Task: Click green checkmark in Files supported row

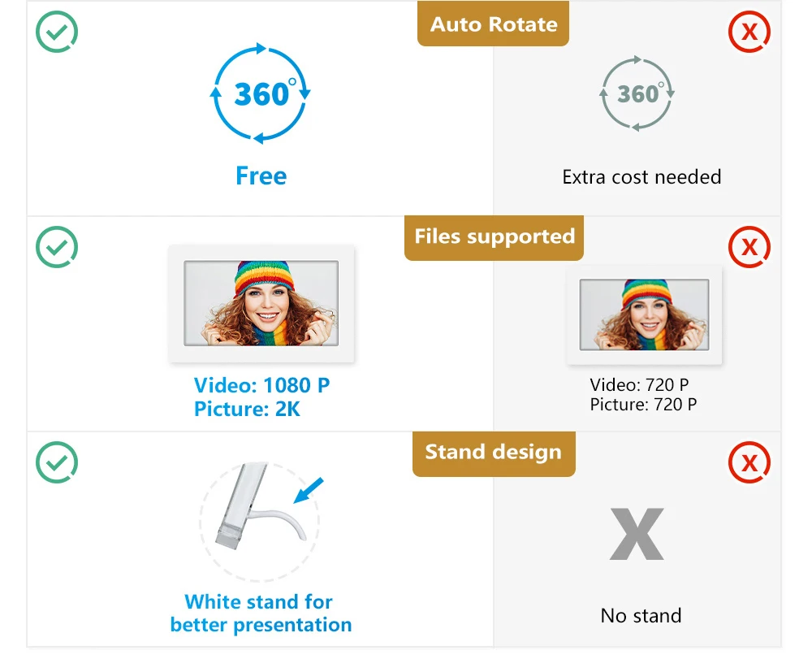Action: [57, 247]
